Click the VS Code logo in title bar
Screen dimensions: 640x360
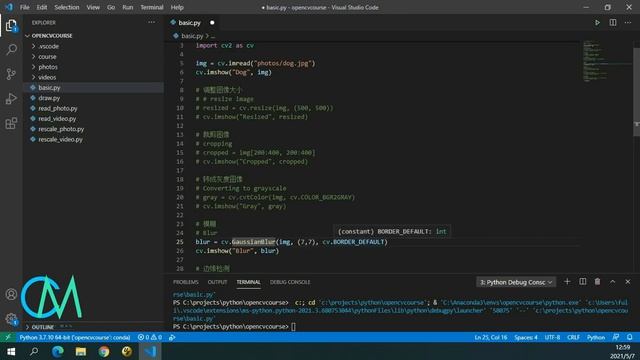9,7
